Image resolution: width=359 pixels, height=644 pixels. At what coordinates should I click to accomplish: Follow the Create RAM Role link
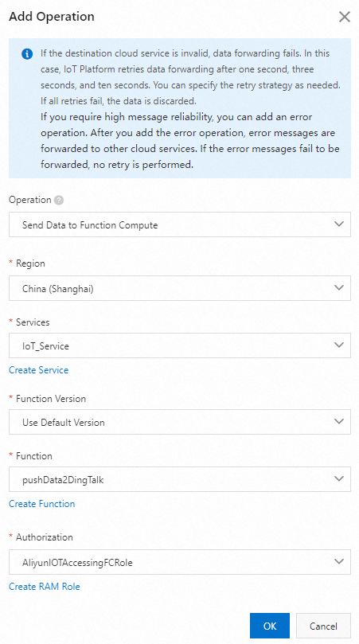pos(45,587)
